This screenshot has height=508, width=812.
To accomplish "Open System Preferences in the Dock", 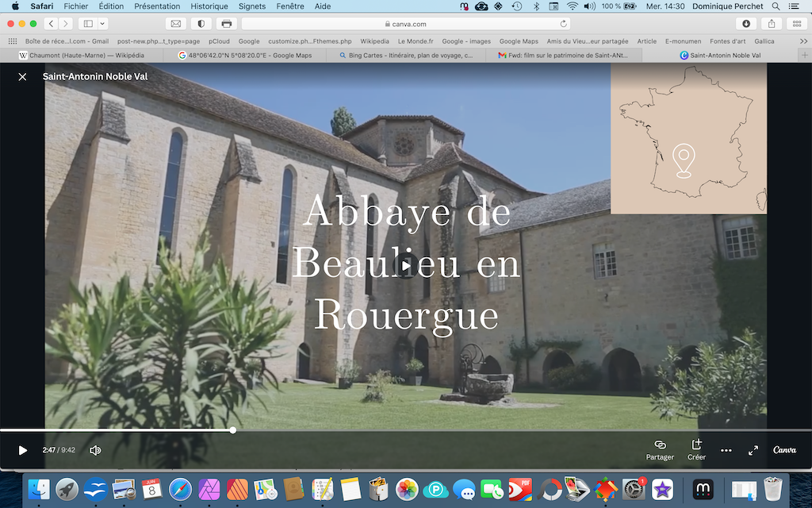I will [x=634, y=489].
